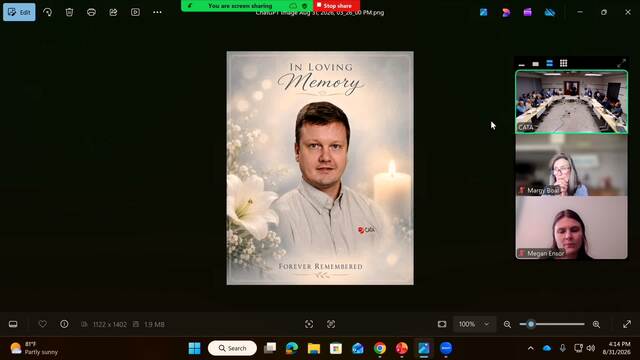
Task: Click the Stop share button
Action: pyautogui.click(x=337, y=6)
